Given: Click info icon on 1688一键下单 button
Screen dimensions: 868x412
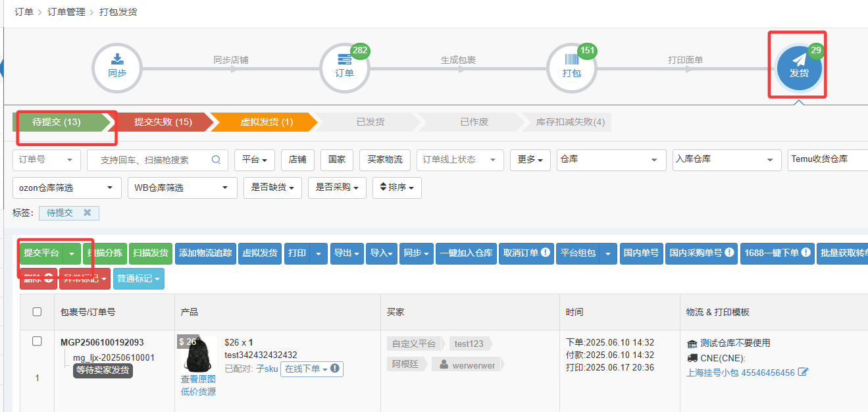Looking at the screenshot, I should [x=806, y=253].
